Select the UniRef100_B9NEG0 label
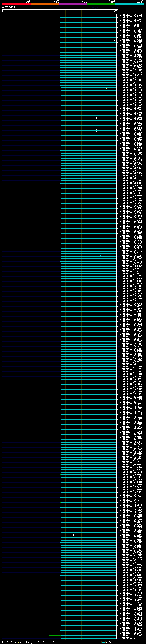This screenshot has height=644, width=146. coord(131,334)
